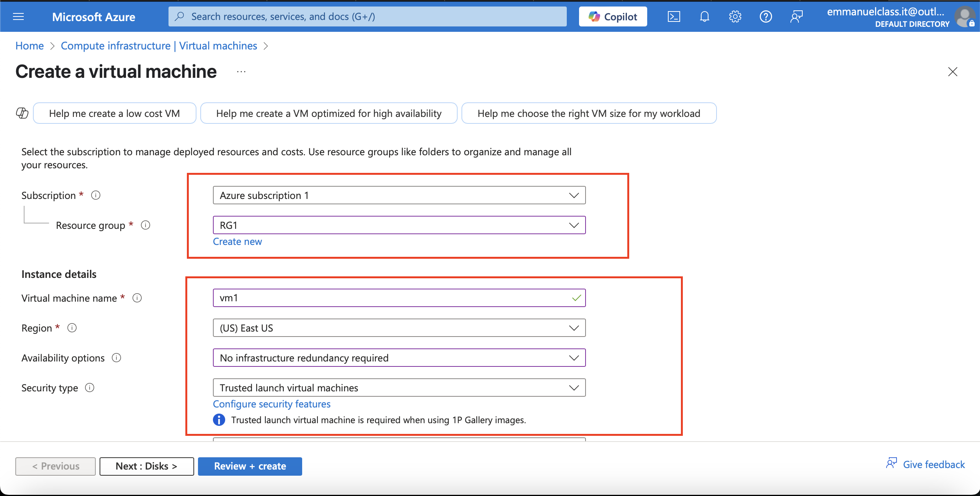Show Availability options info icon
The height and width of the screenshot is (496, 980).
tap(116, 358)
